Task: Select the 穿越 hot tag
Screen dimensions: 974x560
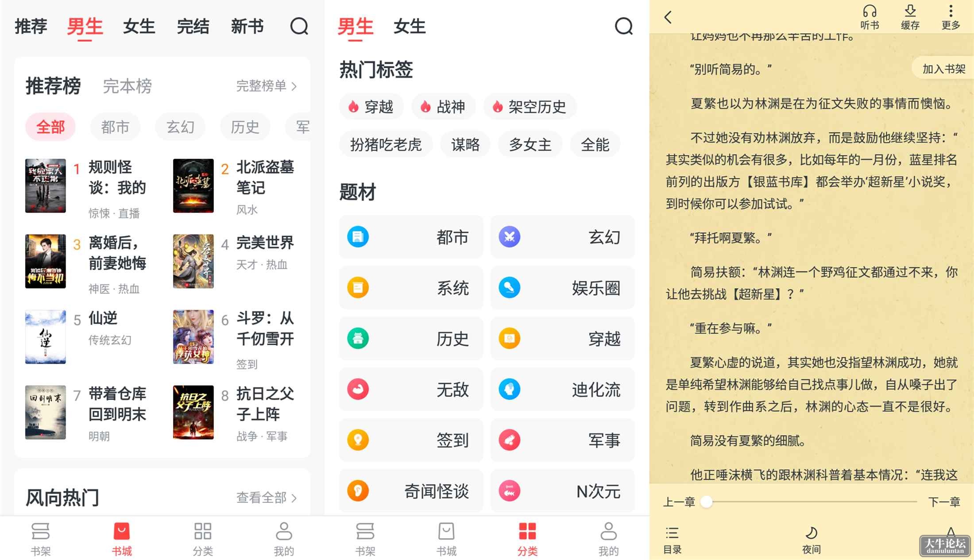Action: pyautogui.click(x=371, y=106)
